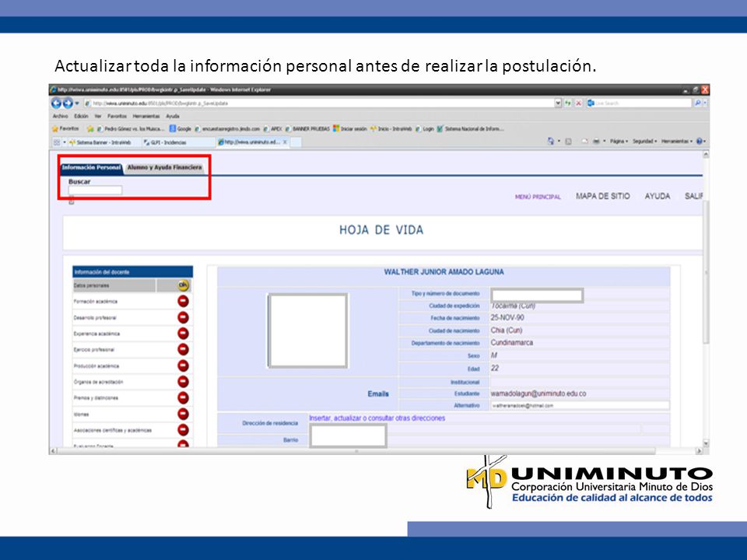747x560 pixels.
Task: Click the Add to Favorites bar star icon
Action: pyautogui.click(x=90, y=129)
